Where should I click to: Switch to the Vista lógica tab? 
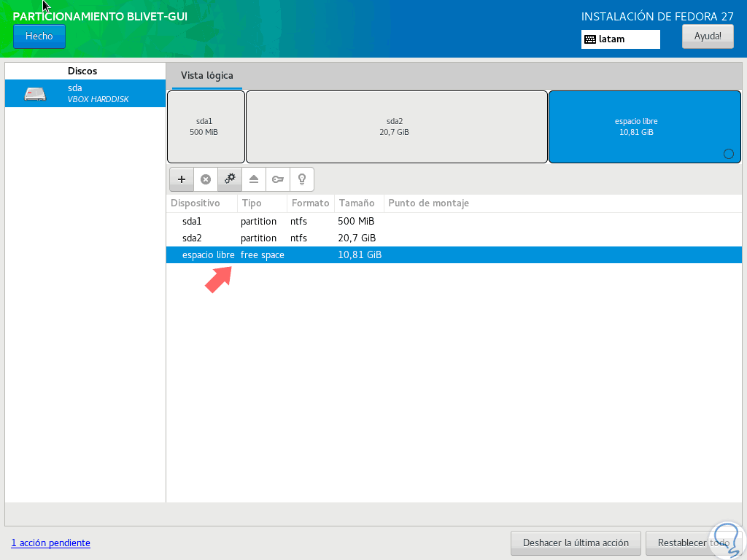[x=206, y=76]
